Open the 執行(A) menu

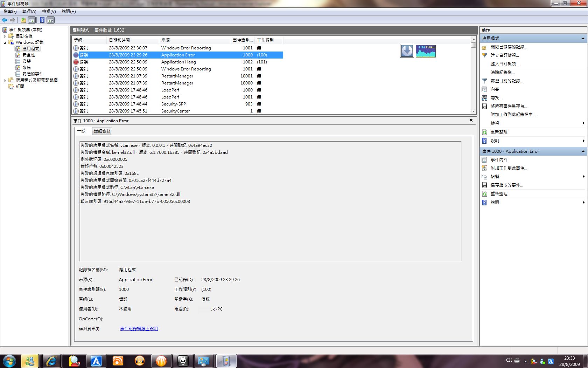pyautogui.click(x=29, y=12)
